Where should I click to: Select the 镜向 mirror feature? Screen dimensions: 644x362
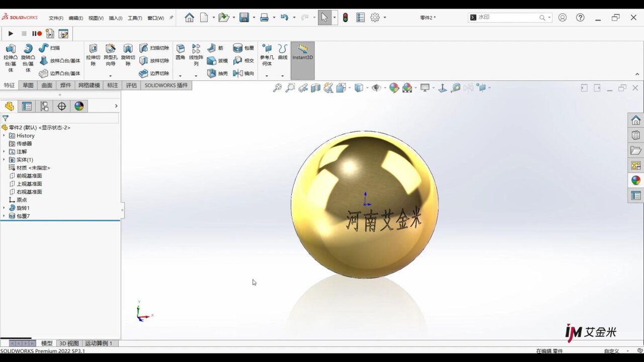tap(244, 73)
